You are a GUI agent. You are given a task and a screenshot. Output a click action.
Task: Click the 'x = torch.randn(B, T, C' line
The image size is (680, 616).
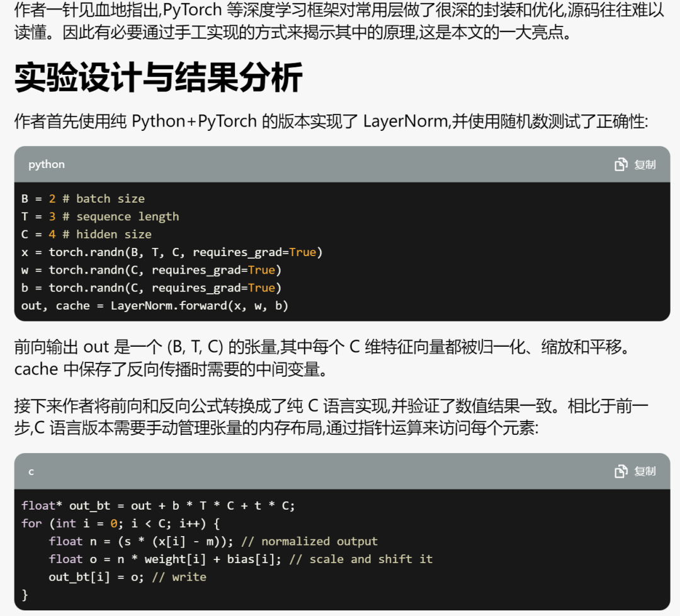(172, 252)
